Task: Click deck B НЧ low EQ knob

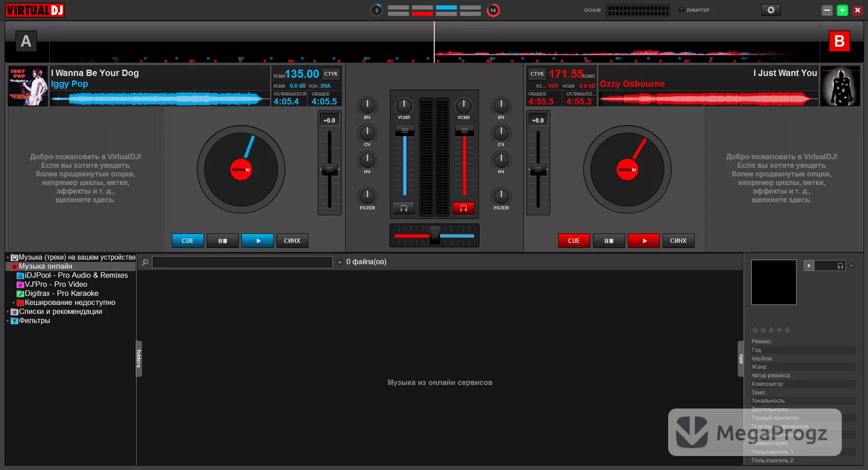Action: click(x=501, y=160)
